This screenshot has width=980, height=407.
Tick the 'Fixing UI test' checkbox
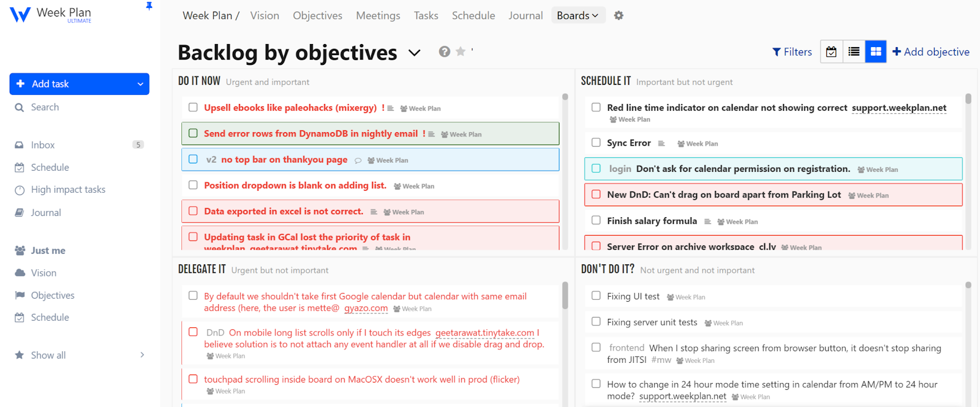pos(596,296)
